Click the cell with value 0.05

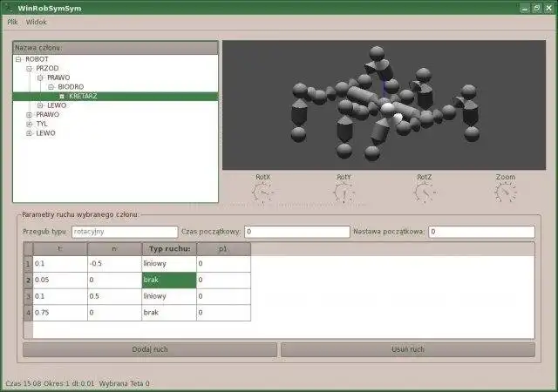pyautogui.click(x=60, y=280)
